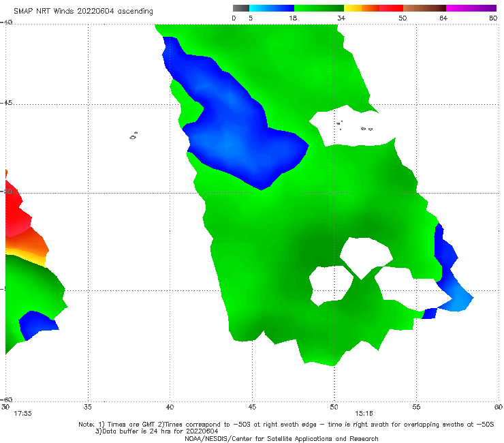Select the longitude label "45" on the bottom axis
This screenshot has width=504, height=443.
(x=252, y=407)
